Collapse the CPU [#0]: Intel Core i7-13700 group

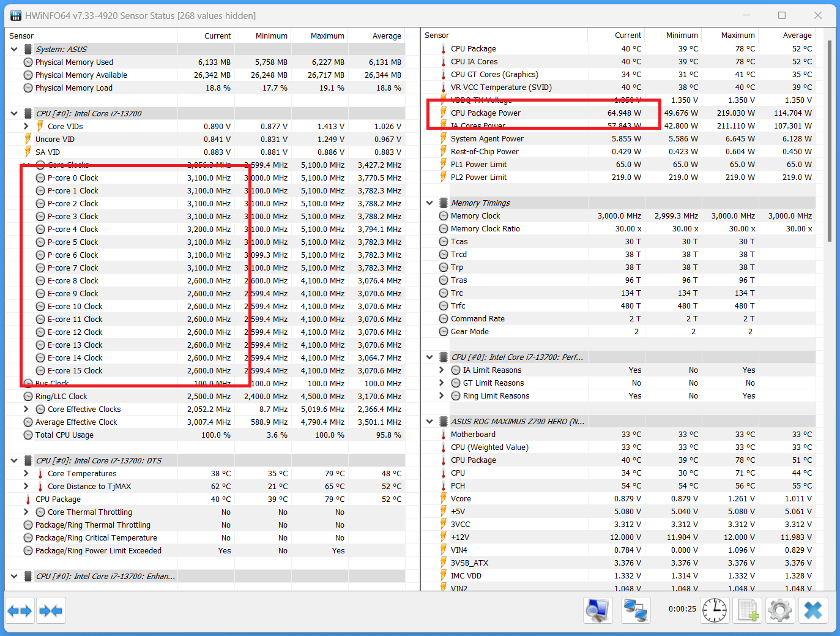tap(14, 113)
